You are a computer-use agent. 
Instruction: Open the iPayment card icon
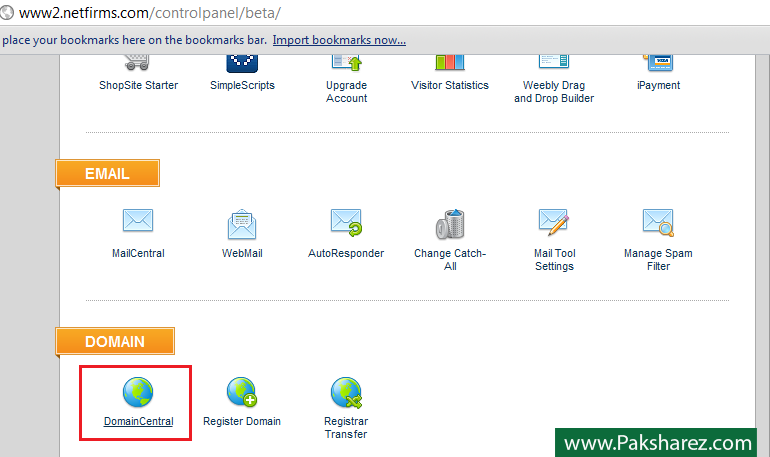(659, 62)
